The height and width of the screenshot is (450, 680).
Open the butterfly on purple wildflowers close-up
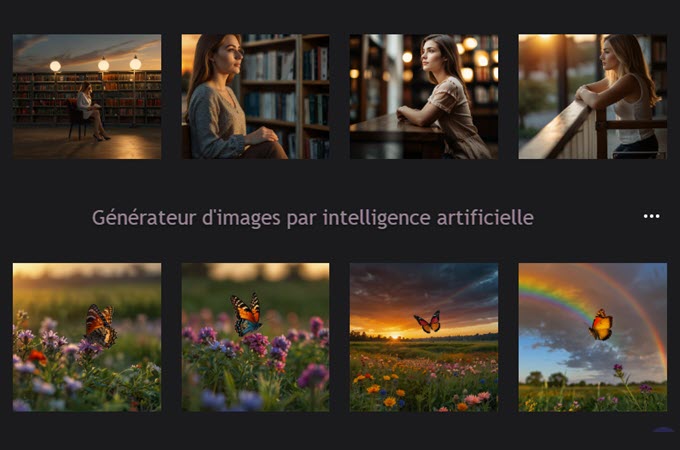click(87, 337)
